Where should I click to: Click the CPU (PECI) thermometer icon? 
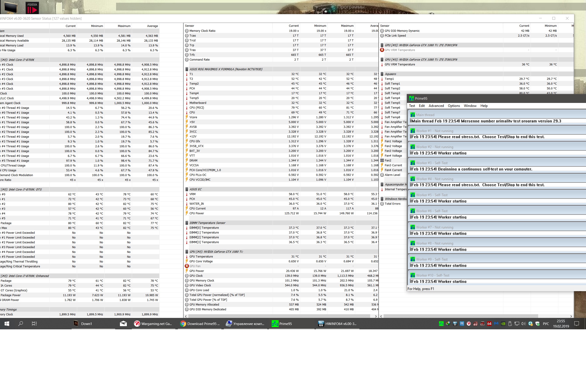187,108
